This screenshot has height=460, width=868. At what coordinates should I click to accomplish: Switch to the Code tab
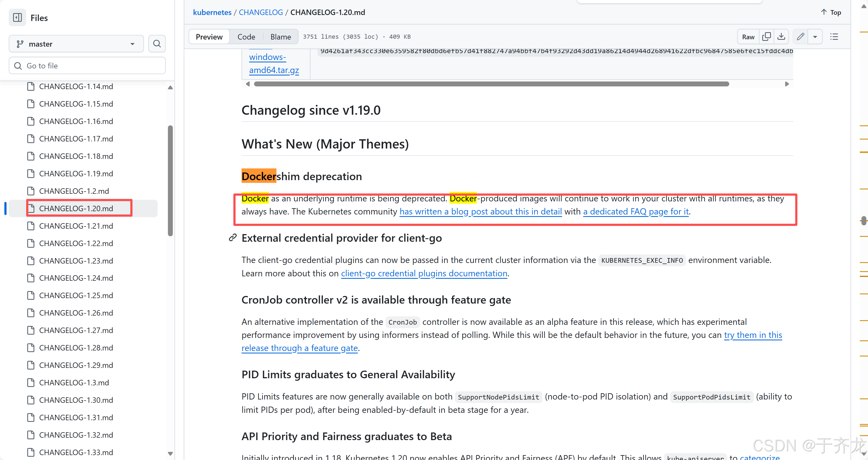pos(246,37)
